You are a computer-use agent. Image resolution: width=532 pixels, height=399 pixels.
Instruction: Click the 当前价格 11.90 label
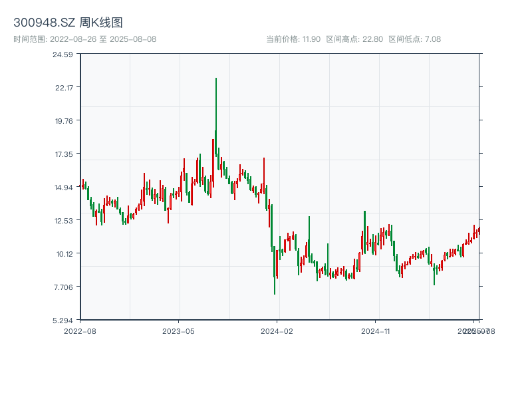[293, 39]
